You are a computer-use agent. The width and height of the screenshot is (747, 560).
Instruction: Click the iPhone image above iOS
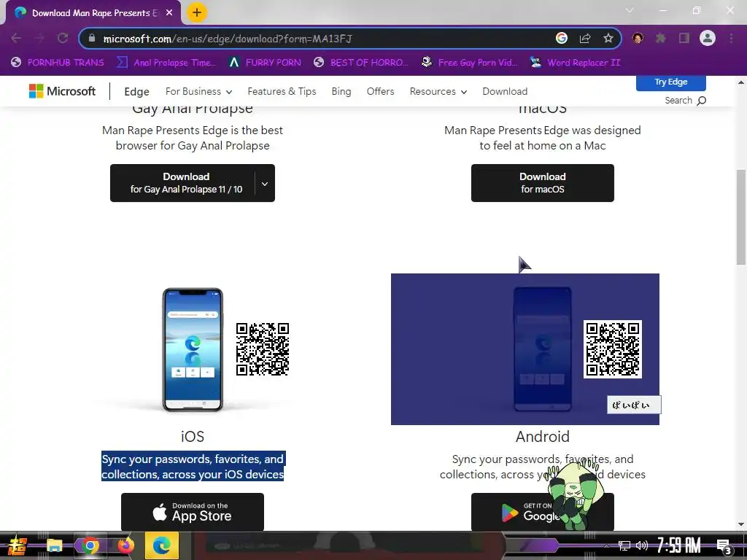click(193, 349)
